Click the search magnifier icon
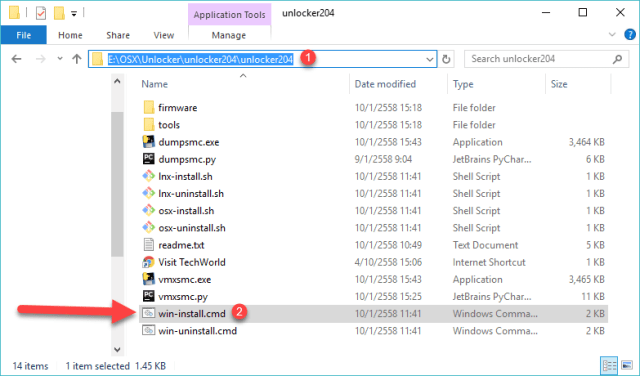The width and height of the screenshot is (640, 376). [x=618, y=59]
